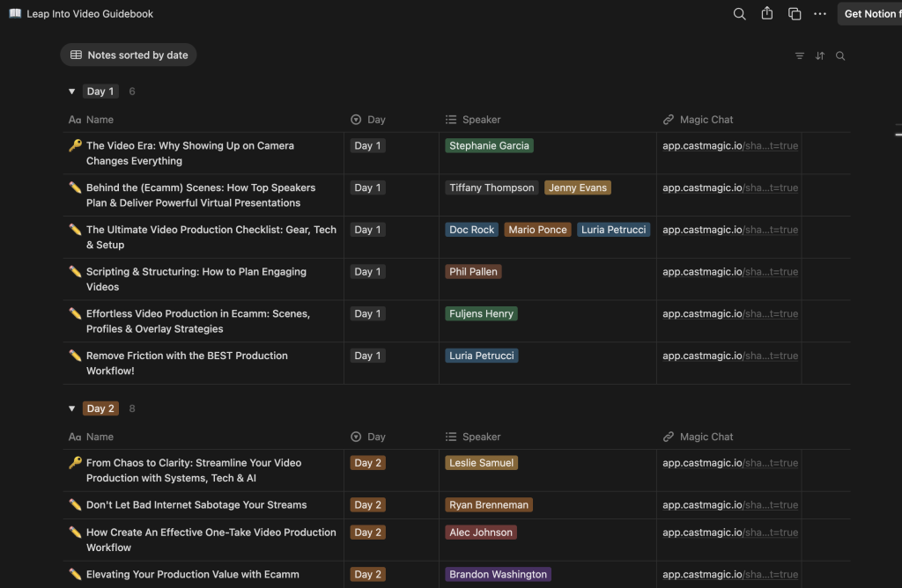
Task: Click pencil icon for Behind the (Ecamm) Scenes
Action: pyautogui.click(x=75, y=187)
